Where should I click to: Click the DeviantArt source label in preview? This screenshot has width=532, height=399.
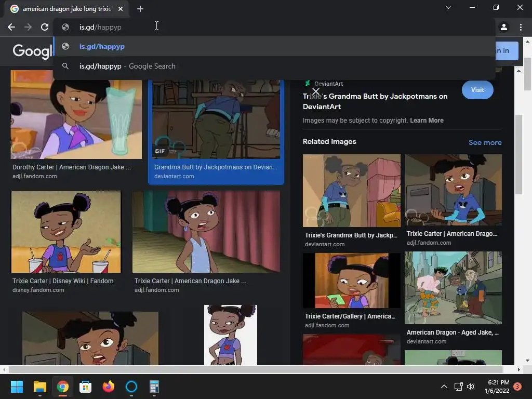328,84
